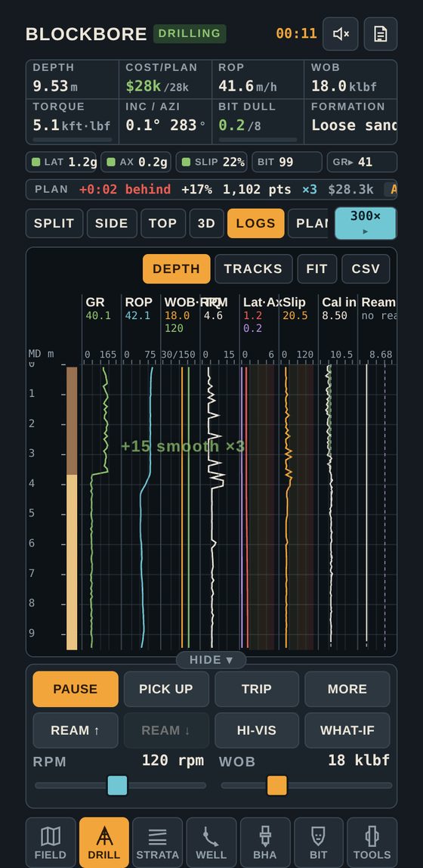Open the WHAT-IF button
The width and height of the screenshot is (423, 868).
click(x=347, y=730)
